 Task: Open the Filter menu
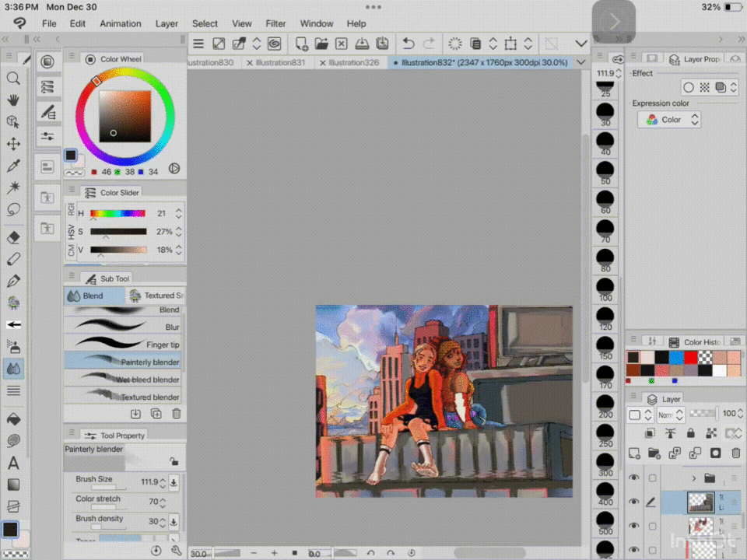pyautogui.click(x=275, y=23)
